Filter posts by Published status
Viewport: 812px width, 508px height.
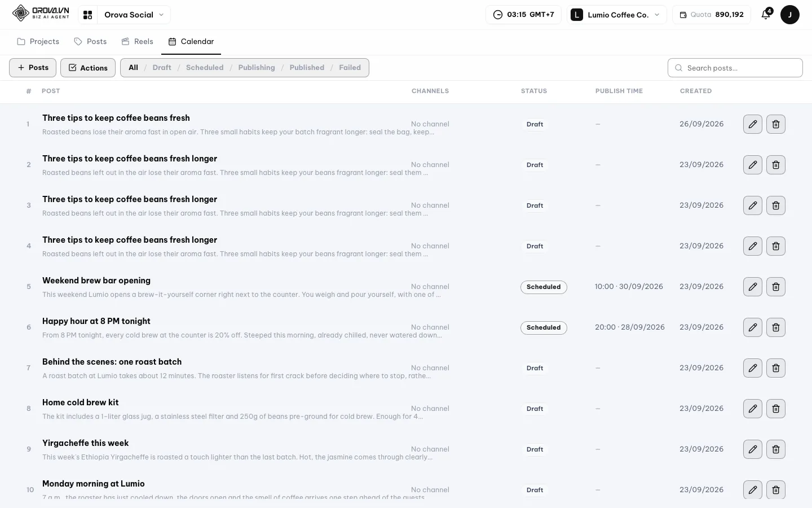[307, 68]
